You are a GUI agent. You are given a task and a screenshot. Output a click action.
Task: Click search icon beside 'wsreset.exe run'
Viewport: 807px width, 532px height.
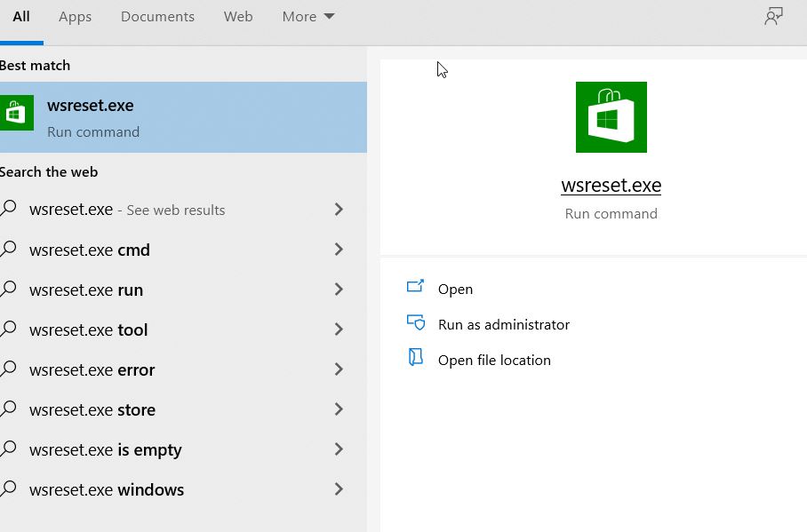(x=8, y=289)
